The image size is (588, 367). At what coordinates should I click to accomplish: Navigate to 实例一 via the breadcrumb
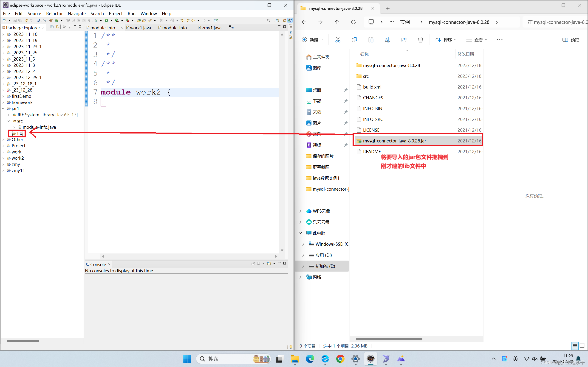pyautogui.click(x=407, y=22)
